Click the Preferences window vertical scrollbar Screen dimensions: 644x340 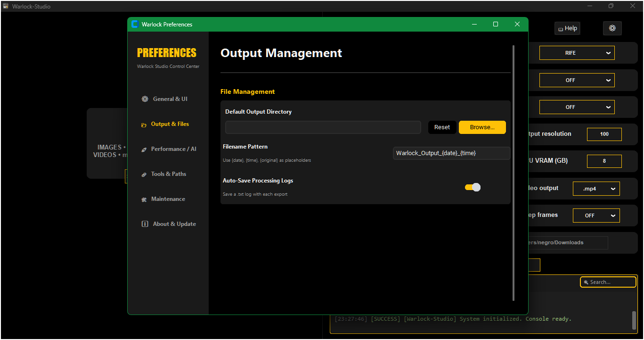click(514, 173)
